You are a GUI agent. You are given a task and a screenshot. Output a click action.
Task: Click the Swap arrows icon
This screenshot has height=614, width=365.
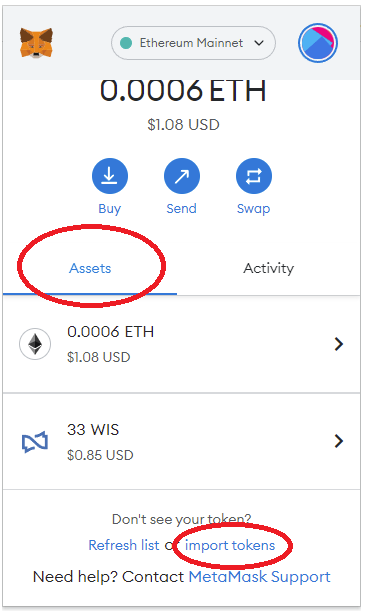pyautogui.click(x=254, y=176)
